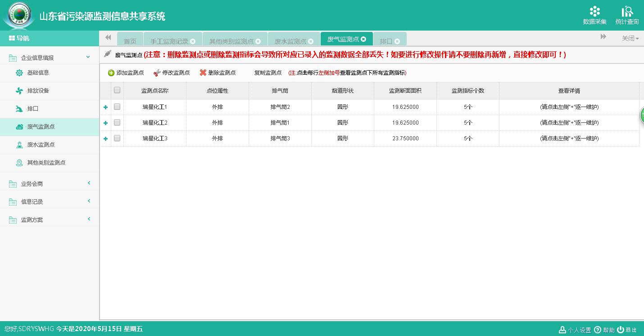Click the 退出 logout power icon
Image resolution: width=644 pixels, height=336 pixels.
621,330
